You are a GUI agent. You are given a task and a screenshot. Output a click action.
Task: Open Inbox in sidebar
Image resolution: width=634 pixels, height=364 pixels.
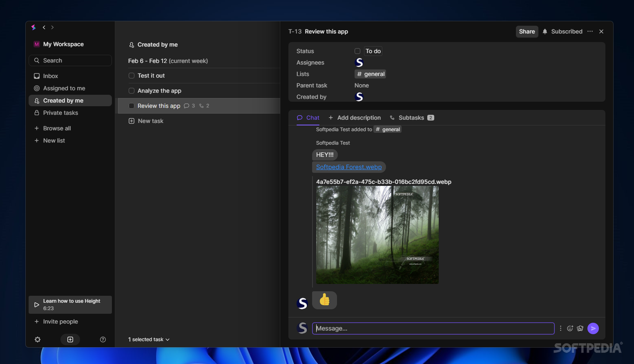coord(70,76)
